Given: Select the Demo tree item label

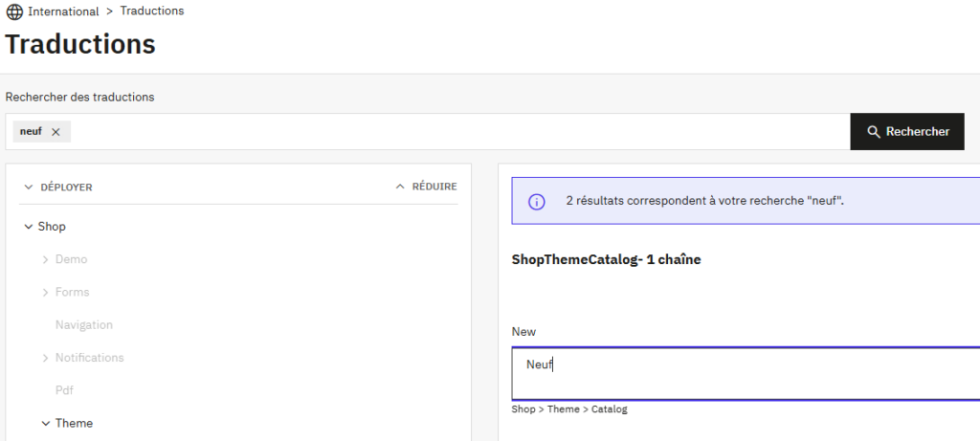Looking at the screenshot, I should [71, 259].
